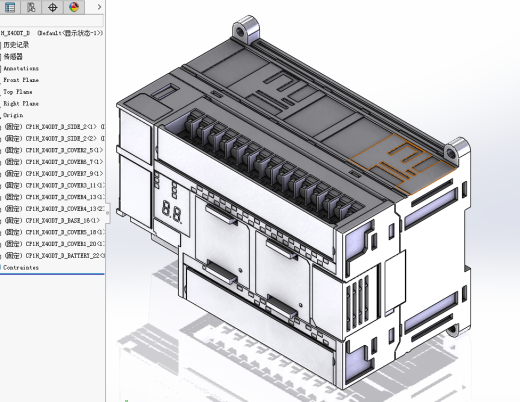Open the PropertyManager tab icon
The height and width of the screenshot is (402, 520).
pos(10,7)
